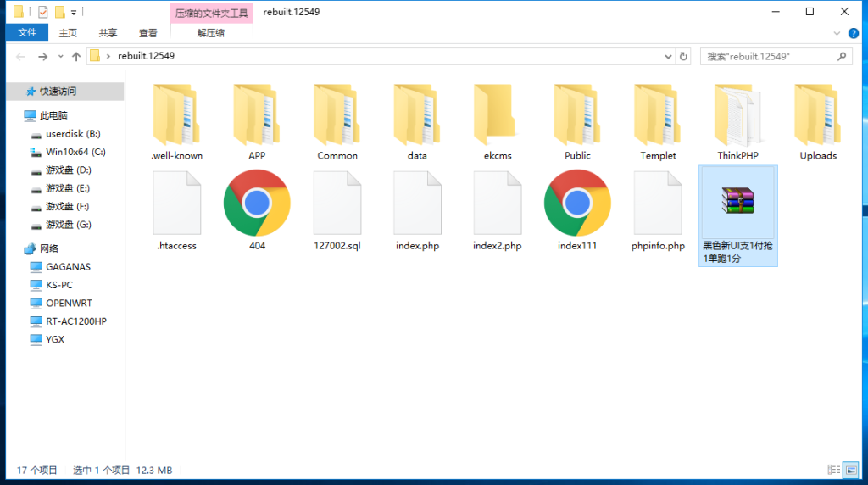Image resolution: width=868 pixels, height=485 pixels.
Task: Open 游戏盘 (D:) drive
Action: [x=68, y=170]
